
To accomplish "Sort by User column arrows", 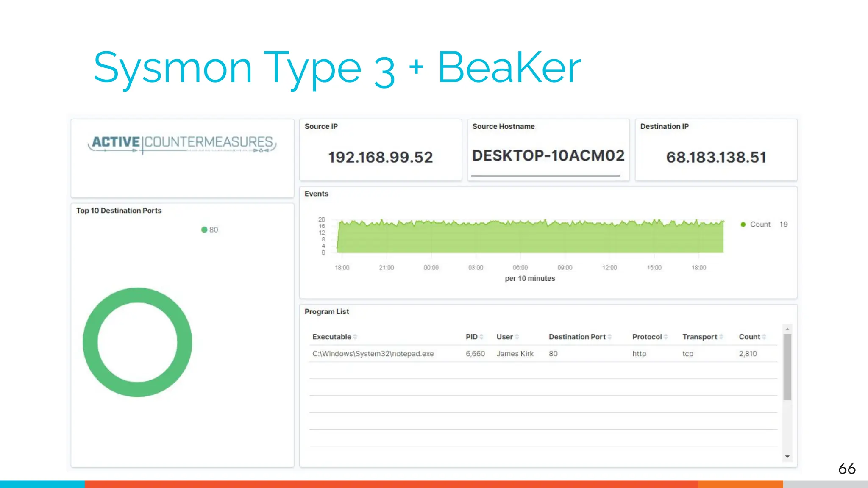I will [517, 337].
